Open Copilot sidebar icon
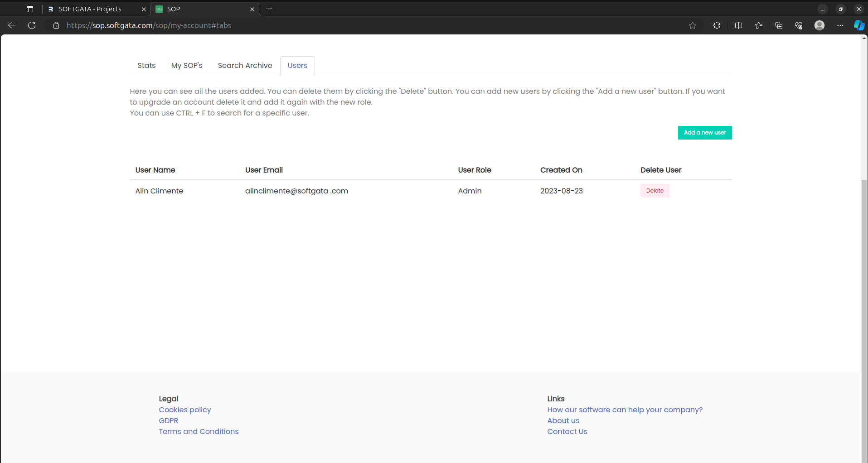The width and height of the screenshot is (868, 463). (858, 25)
